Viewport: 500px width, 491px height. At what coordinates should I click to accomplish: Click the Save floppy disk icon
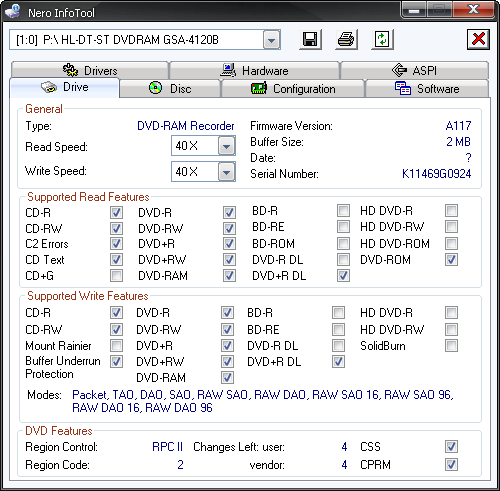[x=310, y=39]
